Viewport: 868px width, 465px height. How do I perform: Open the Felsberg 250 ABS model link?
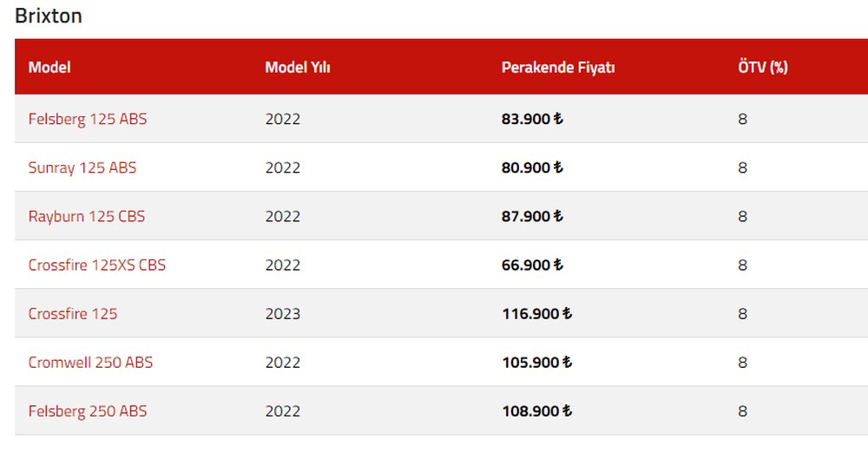point(88,411)
